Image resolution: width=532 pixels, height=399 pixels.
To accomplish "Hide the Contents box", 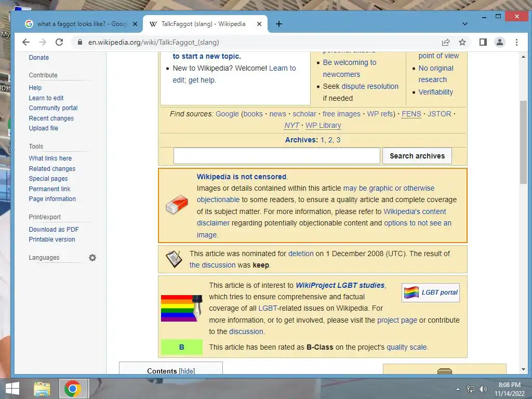I will 187,371.
